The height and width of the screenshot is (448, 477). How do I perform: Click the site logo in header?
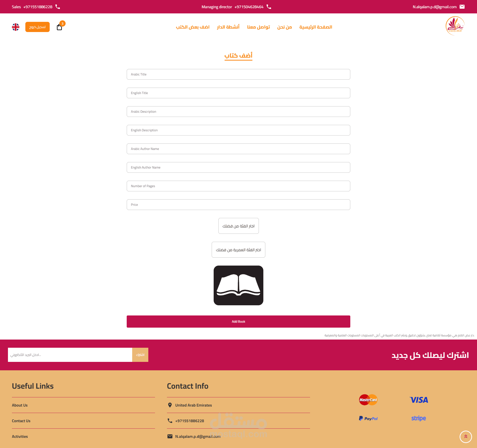click(x=455, y=26)
